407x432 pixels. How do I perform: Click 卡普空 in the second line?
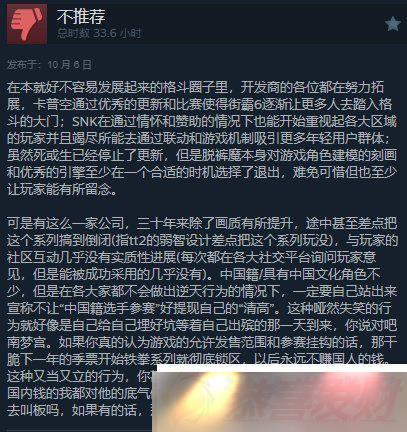coord(46,105)
